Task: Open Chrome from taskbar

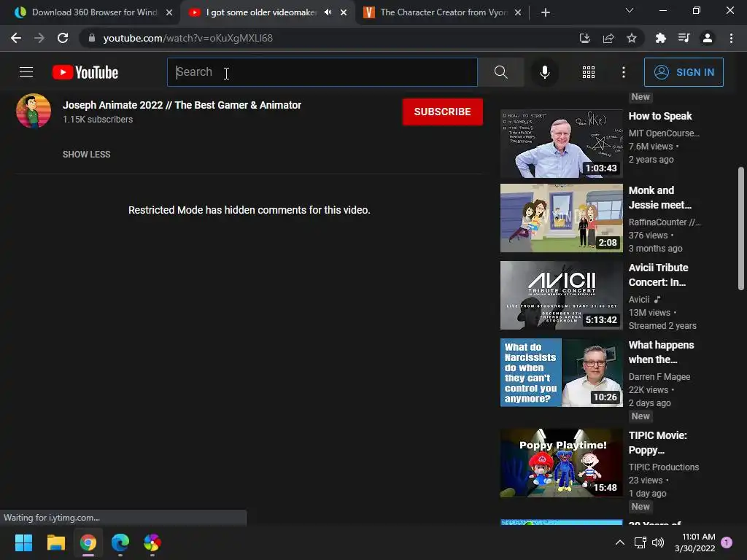Action: coord(88,542)
